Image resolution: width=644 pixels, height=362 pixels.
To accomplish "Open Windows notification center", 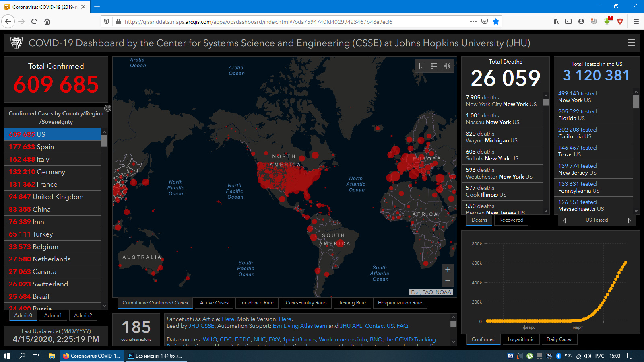I will [x=631, y=356].
